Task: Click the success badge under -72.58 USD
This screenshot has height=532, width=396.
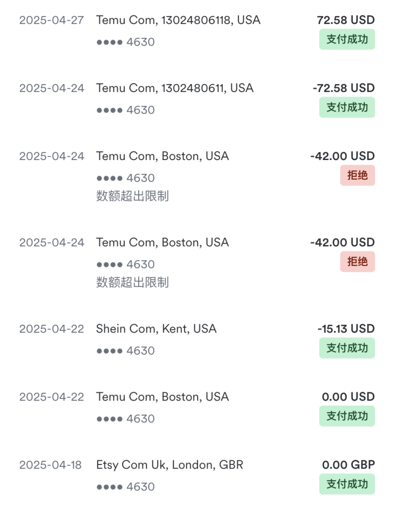Action: click(x=347, y=107)
